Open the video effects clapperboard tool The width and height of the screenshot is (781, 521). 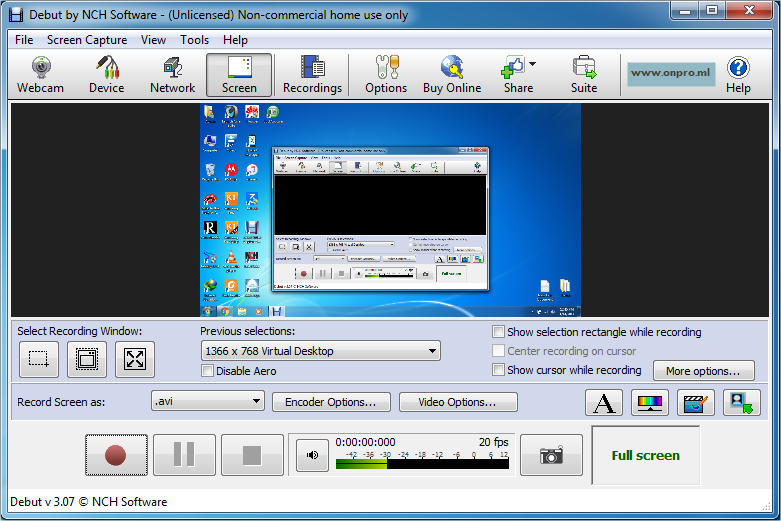click(696, 402)
